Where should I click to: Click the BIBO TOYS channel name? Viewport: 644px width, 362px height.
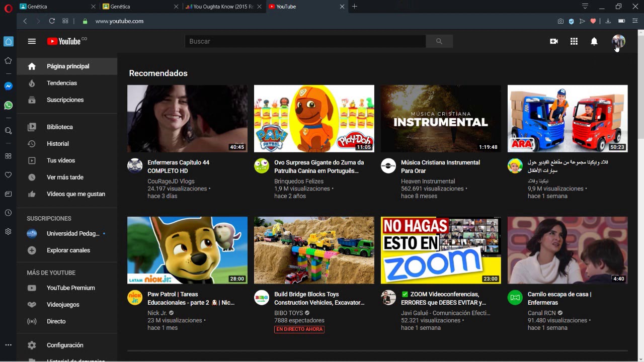(289, 313)
